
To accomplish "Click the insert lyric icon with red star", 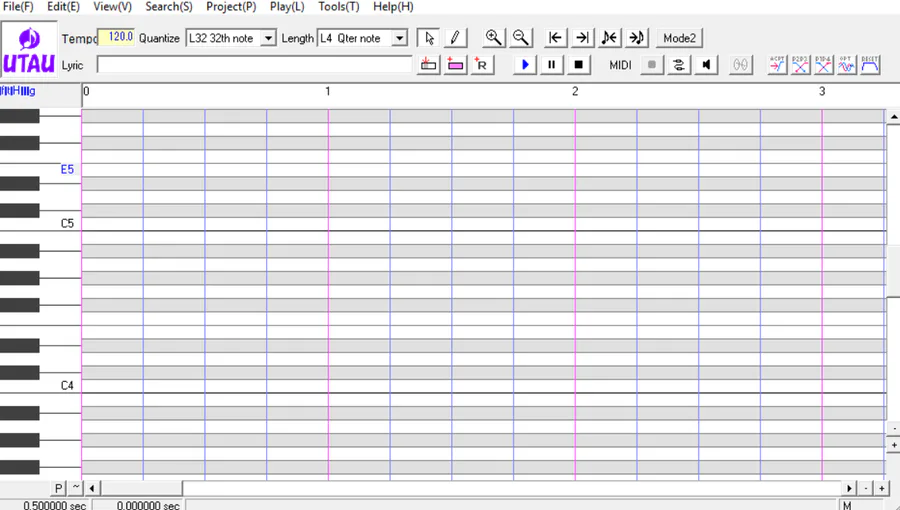I will pos(428,65).
